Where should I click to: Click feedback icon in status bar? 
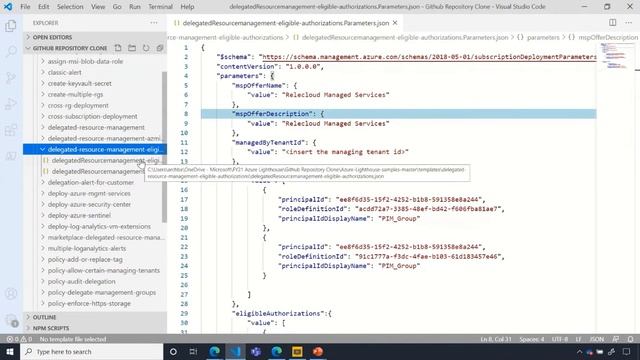tap(616, 339)
